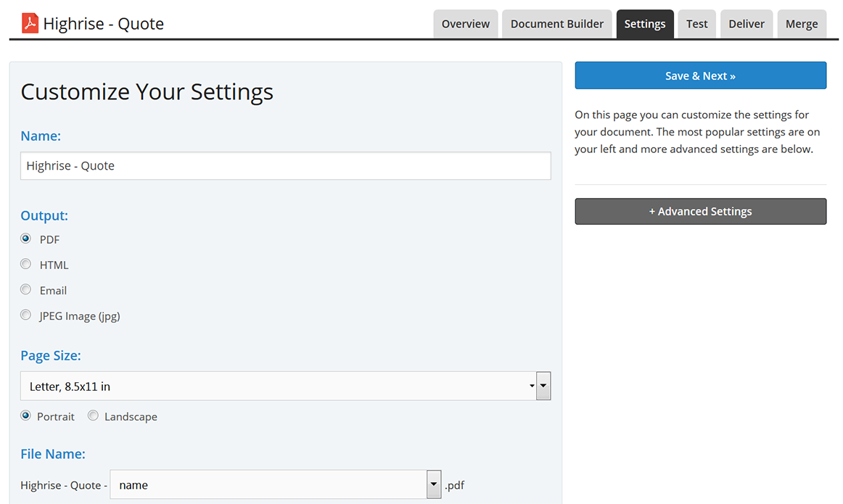The width and height of the screenshot is (843, 504).
Task: Click the red PDF document icon
Action: 30,24
